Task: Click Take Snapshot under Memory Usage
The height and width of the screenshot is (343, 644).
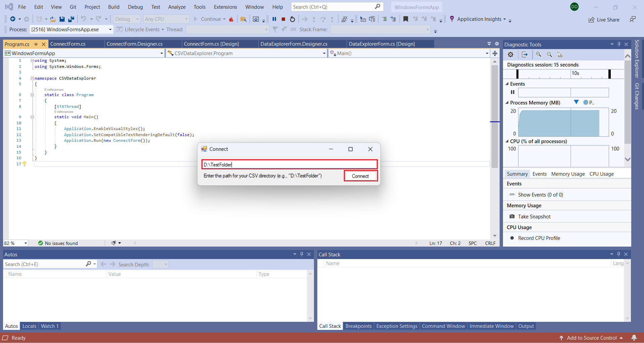Action: [x=534, y=217]
